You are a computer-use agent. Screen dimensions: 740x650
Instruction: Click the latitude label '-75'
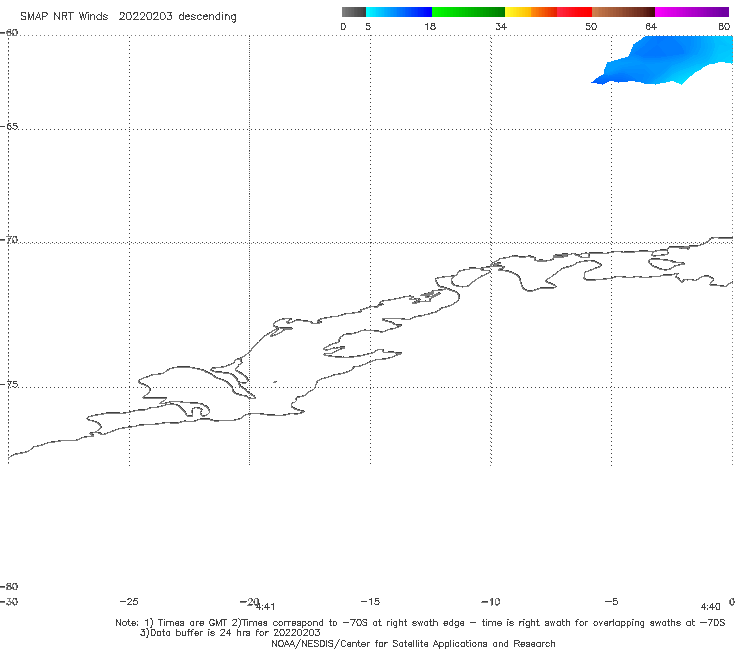click(x=9, y=384)
